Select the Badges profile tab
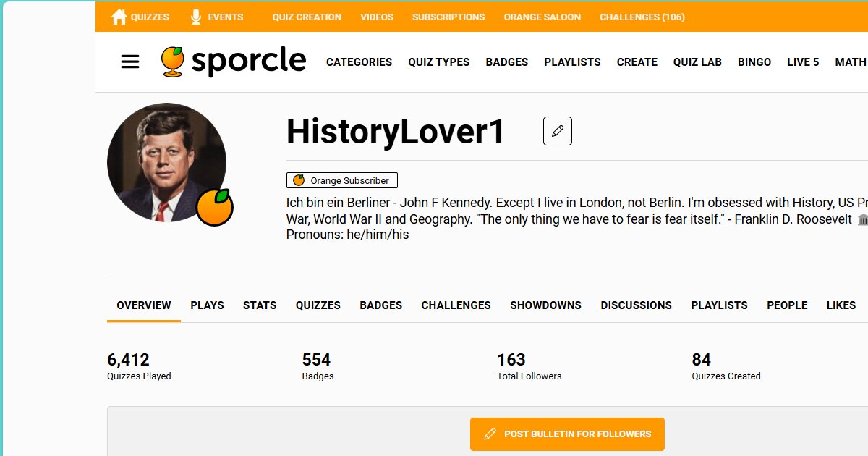Viewport: 868px width, 456px height. (381, 305)
